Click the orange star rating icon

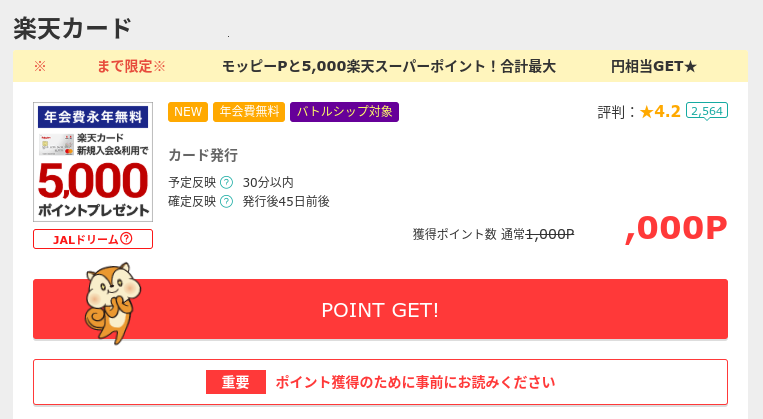pos(646,112)
